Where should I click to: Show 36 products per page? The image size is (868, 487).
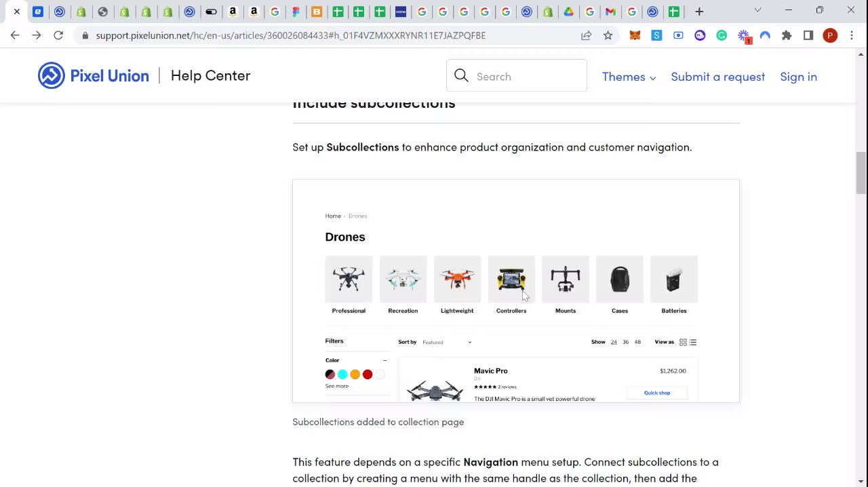tap(625, 342)
